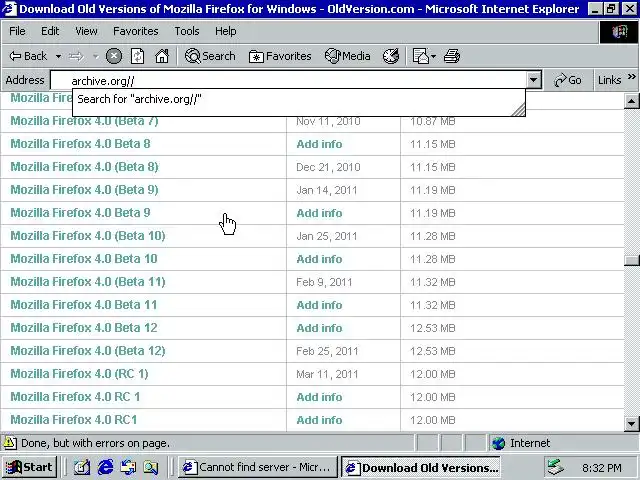Click the Download Old Versions taskbar button

pos(421,467)
